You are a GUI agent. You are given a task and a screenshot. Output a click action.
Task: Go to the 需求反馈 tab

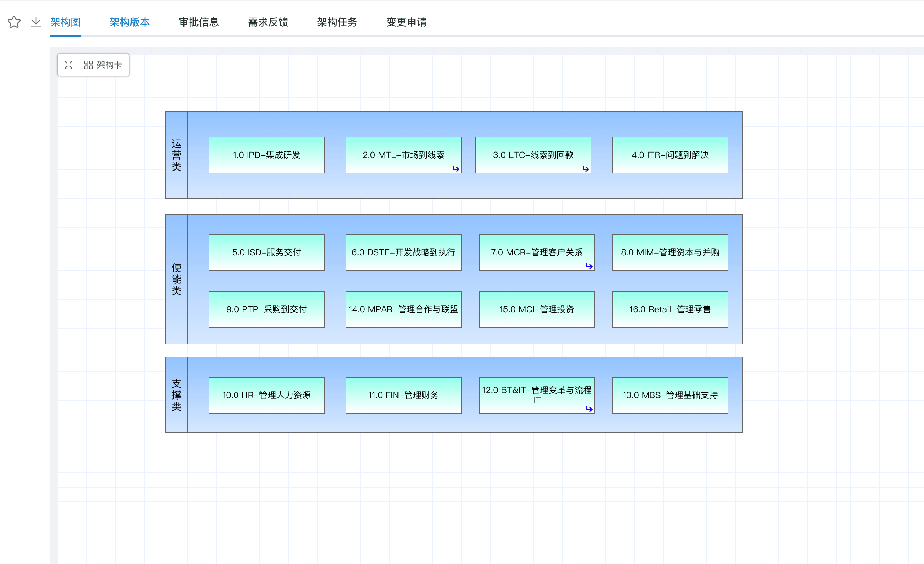click(268, 22)
